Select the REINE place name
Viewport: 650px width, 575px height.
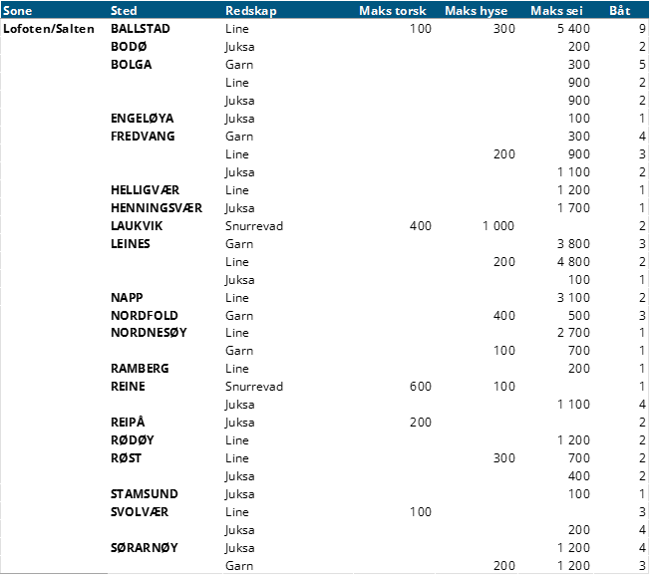(x=128, y=386)
